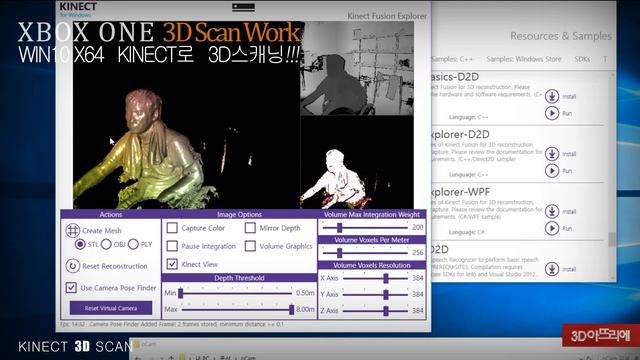This screenshot has height=360, width=640.
Task: Uncheck Use Camera Pose Finder
Action: click(71, 287)
